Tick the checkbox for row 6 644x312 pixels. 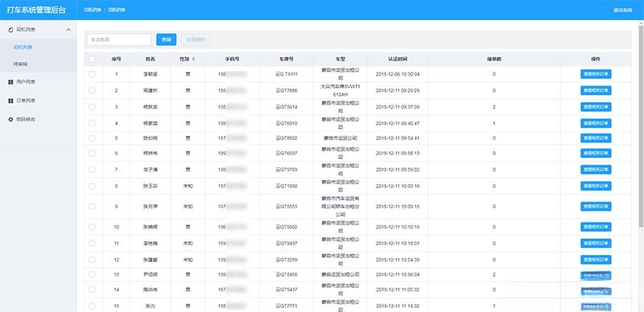coord(92,153)
